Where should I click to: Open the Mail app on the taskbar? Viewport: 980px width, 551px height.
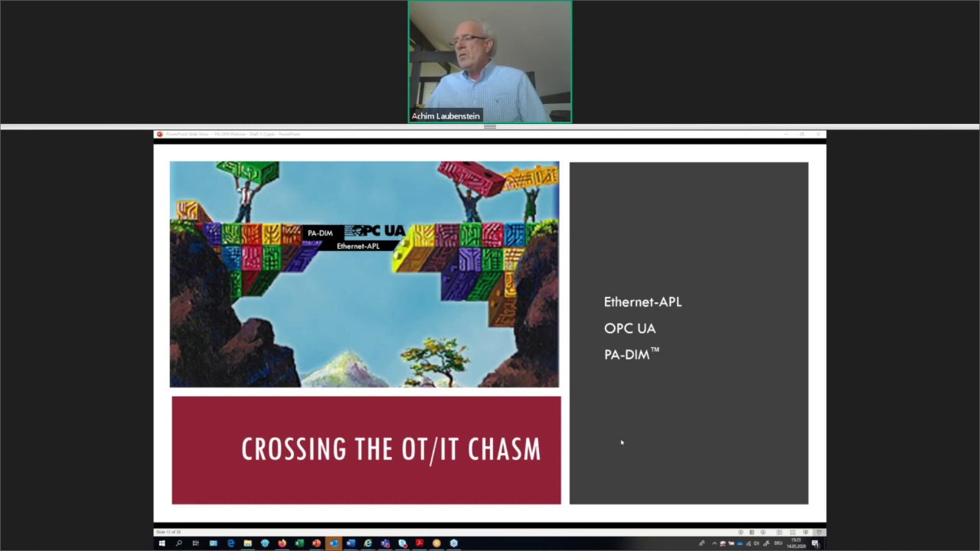pyautogui.click(x=213, y=543)
